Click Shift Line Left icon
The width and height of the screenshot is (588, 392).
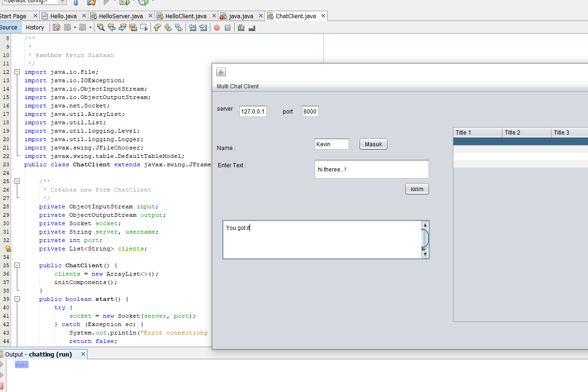point(193,28)
